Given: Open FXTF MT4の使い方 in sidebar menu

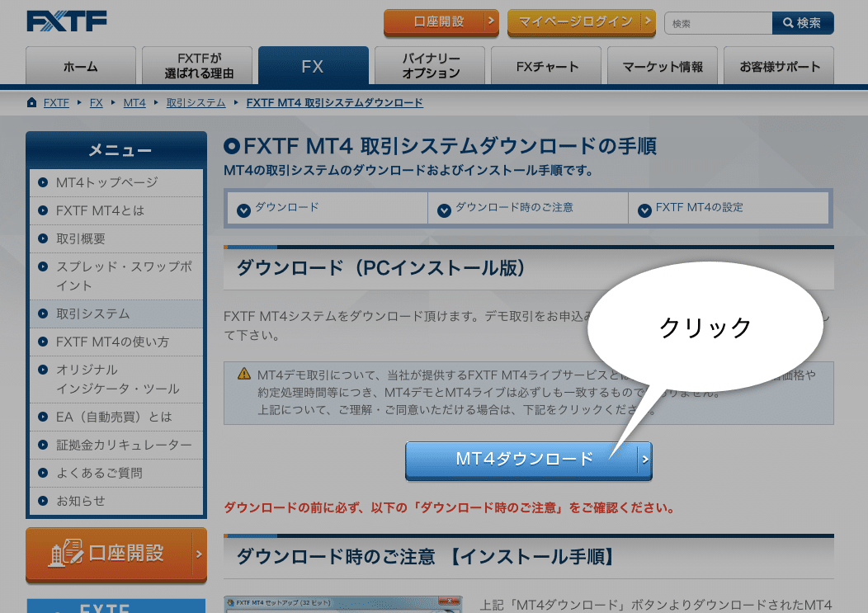Looking at the screenshot, I should tap(116, 342).
